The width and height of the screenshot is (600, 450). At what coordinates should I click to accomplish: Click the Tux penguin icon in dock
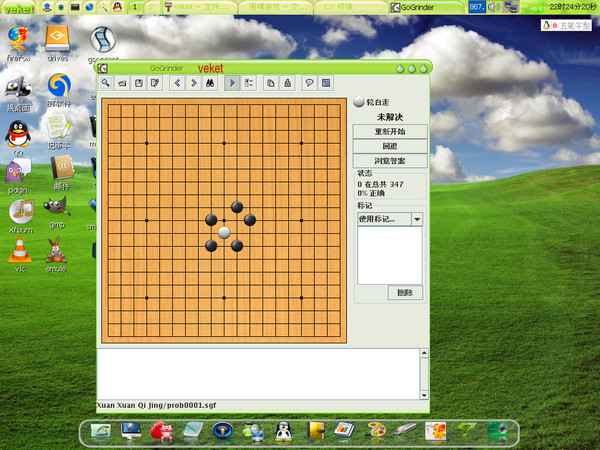click(x=284, y=432)
